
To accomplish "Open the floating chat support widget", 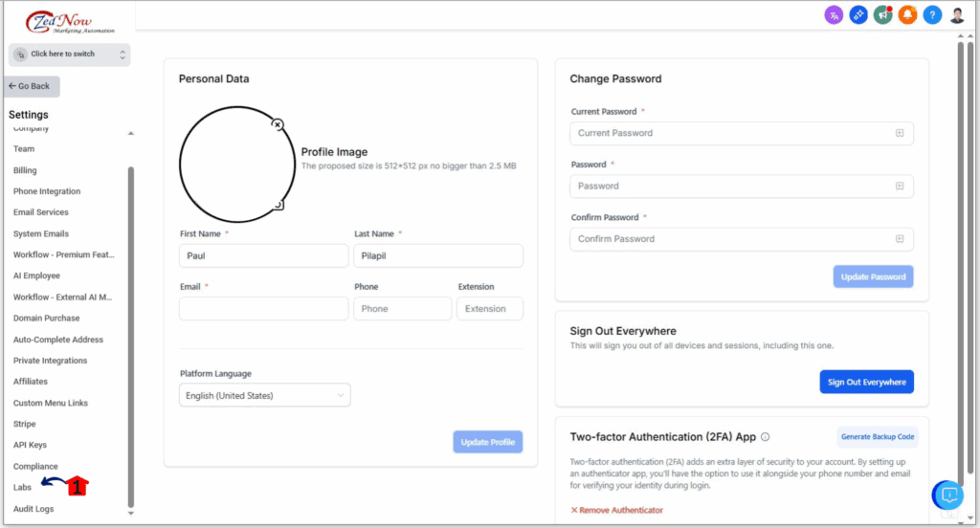I will click(948, 495).
